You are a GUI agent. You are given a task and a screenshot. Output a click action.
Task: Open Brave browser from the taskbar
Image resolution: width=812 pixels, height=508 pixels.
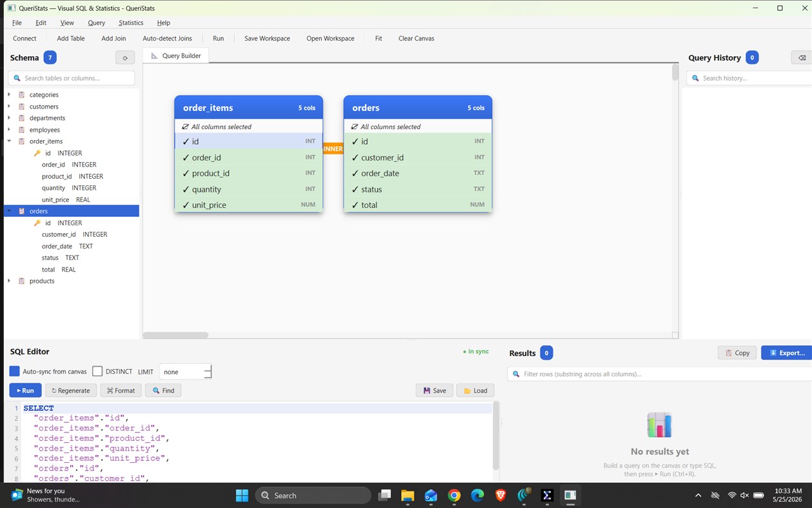pyautogui.click(x=500, y=495)
